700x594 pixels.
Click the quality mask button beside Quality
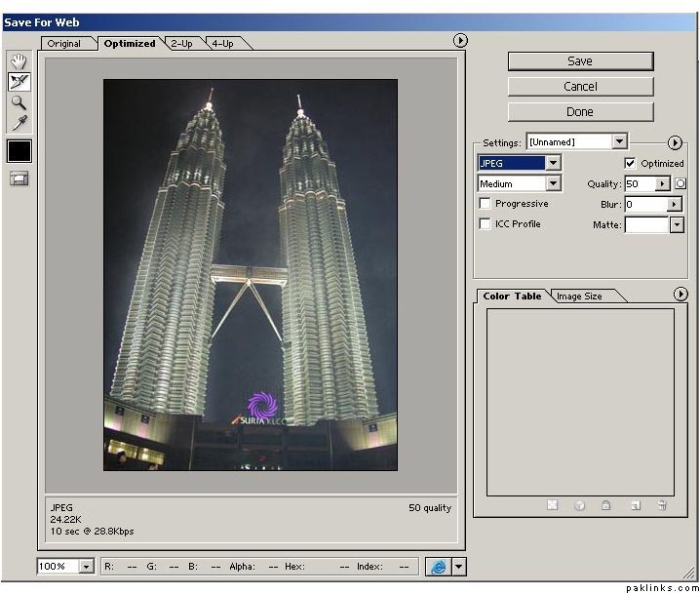tap(681, 183)
